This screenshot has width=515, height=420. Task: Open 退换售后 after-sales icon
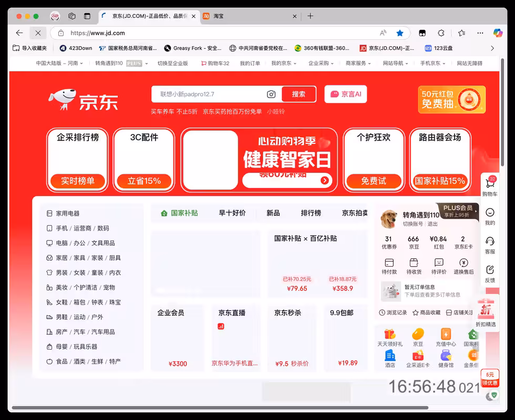[463, 266]
